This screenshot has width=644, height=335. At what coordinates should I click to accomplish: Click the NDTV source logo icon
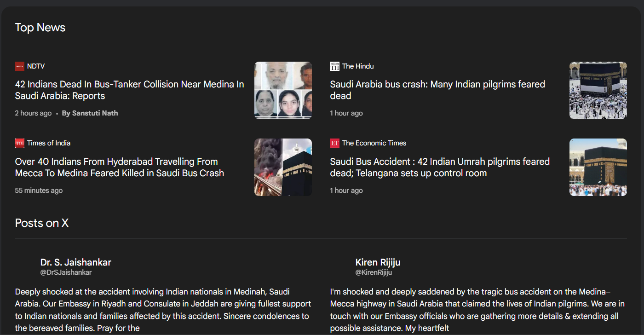(19, 66)
